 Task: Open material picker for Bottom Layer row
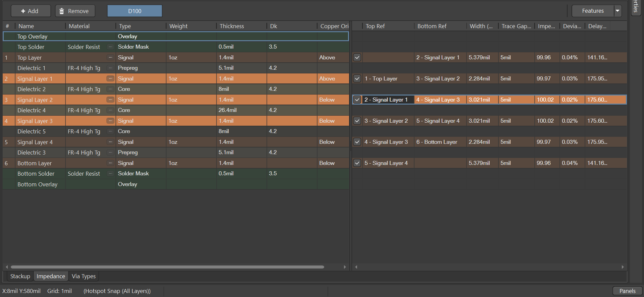tap(110, 163)
